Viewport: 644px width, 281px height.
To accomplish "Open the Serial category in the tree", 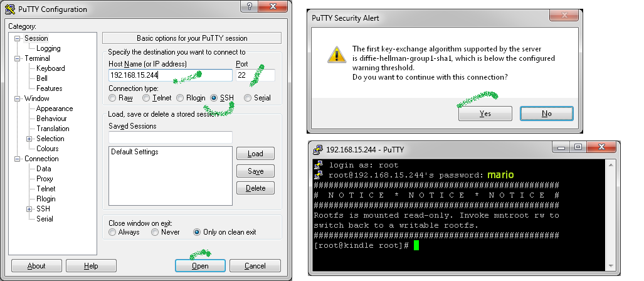I will pyautogui.click(x=45, y=219).
